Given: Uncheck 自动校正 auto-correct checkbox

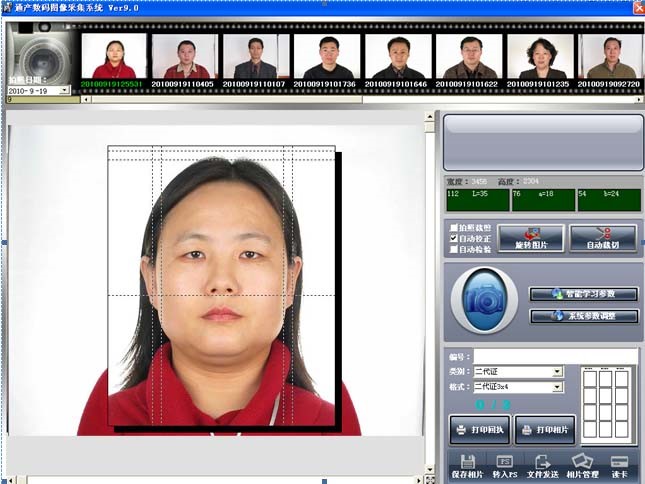Looking at the screenshot, I should click(x=454, y=239).
